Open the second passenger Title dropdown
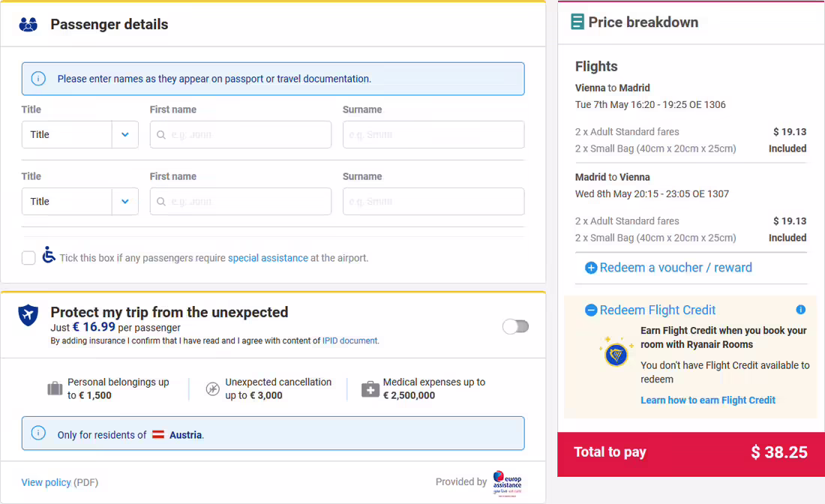This screenshot has height=504, width=825. click(80, 202)
